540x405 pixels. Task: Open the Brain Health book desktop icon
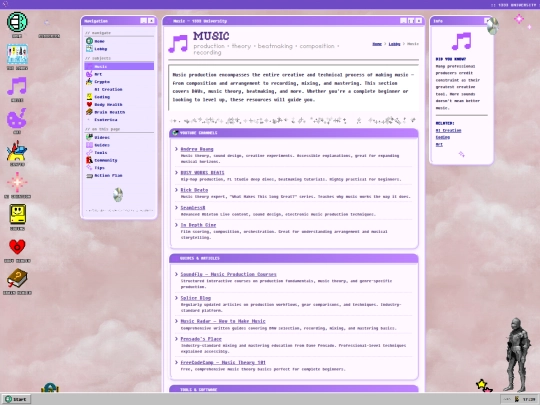pos(17,281)
